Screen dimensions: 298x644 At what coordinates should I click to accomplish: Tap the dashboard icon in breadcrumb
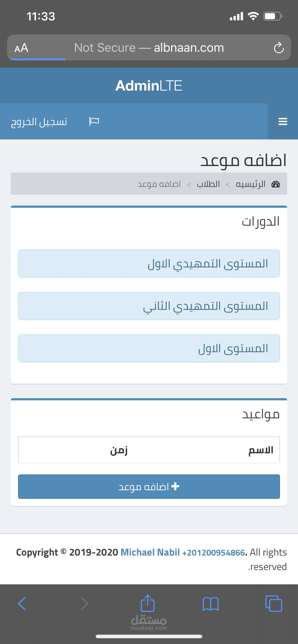pyautogui.click(x=276, y=184)
